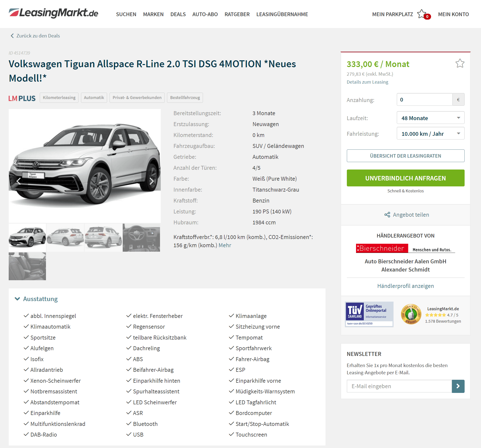Screen dimensions: 481x448
Task: Click the 190 PS (140 kW) value
Action: (x=272, y=211)
